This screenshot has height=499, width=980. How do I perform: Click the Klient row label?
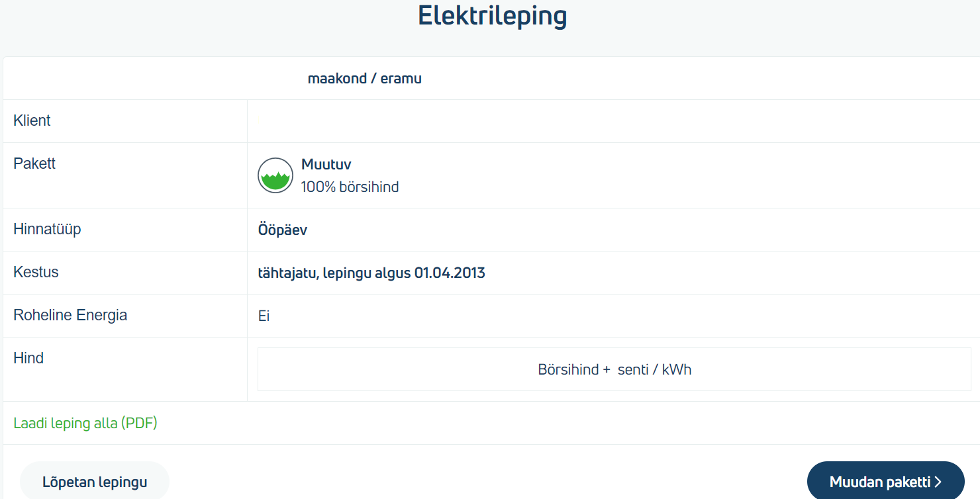click(x=32, y=120)
